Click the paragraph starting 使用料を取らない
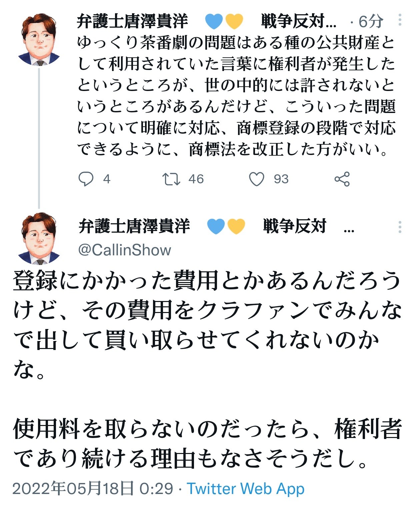The width and height of the screenshot is (420, 507). point(207,443)
